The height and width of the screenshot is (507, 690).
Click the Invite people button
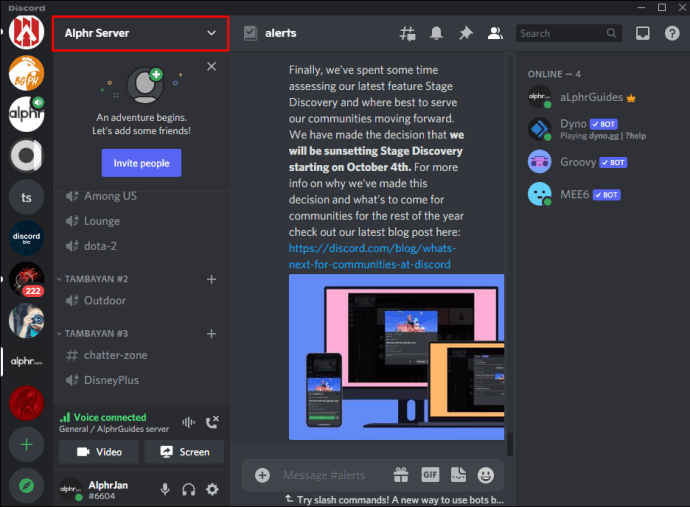coord(141,163)
